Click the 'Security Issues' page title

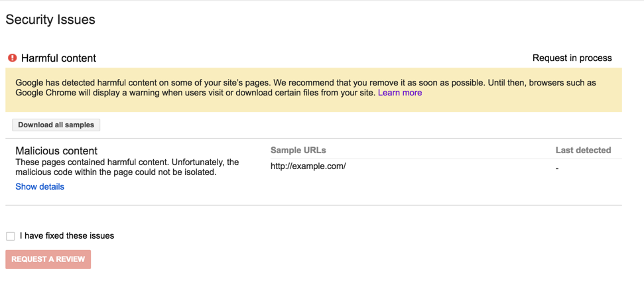tap(50, 20)
